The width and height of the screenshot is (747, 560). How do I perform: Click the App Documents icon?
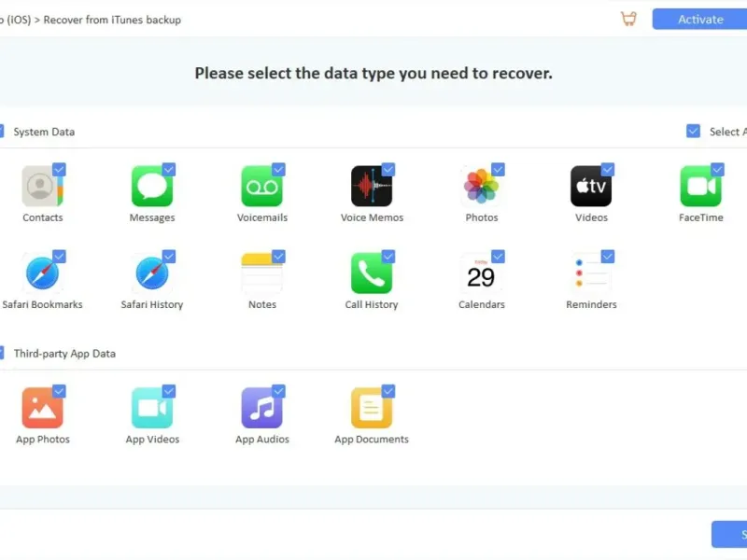[372, 408]
